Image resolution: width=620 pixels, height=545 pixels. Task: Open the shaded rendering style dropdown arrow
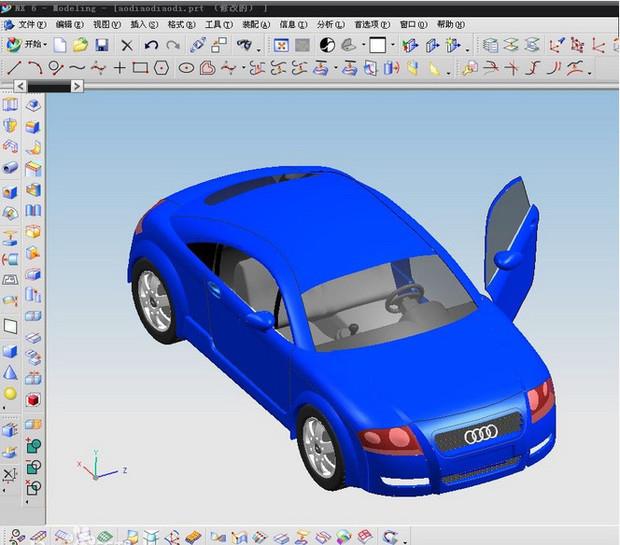[362, 46]
